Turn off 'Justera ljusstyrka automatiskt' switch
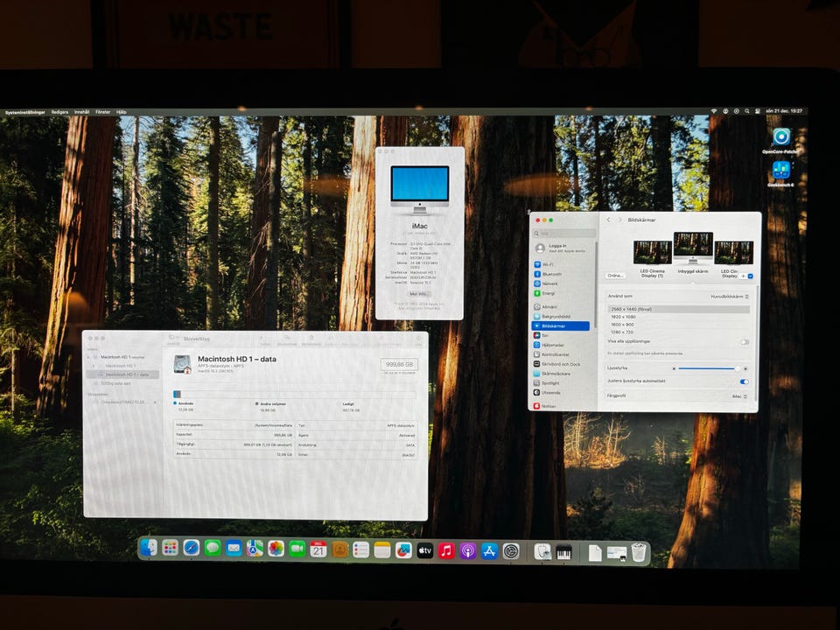The width and height of the screenshot is (840, 630). (744, 381)
